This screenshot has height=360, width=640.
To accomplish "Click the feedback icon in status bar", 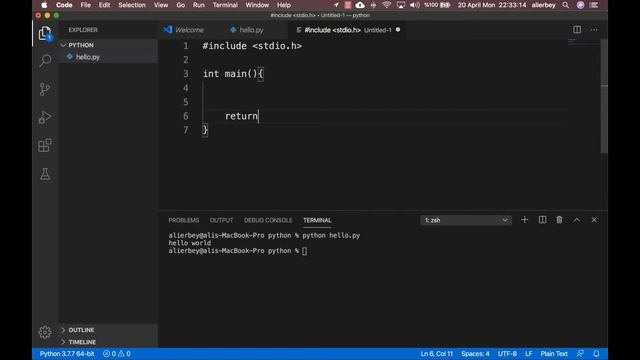I will pos(580,353).
